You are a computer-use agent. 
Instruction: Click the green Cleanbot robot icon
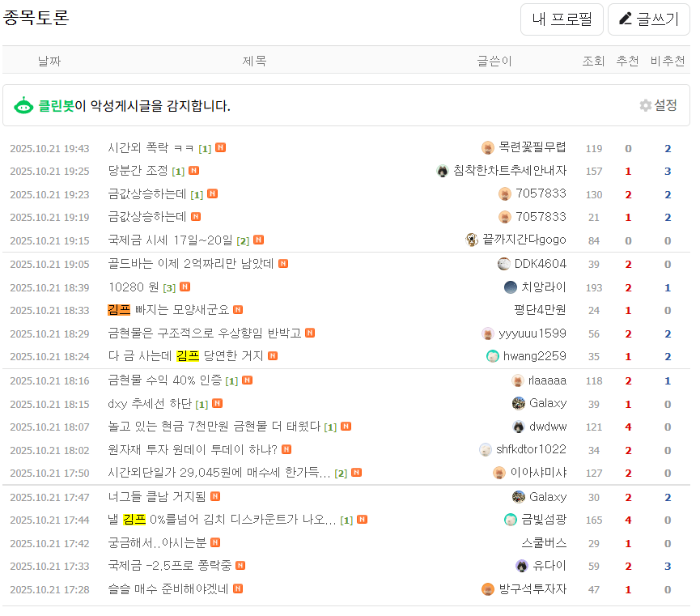click(23, 105)
